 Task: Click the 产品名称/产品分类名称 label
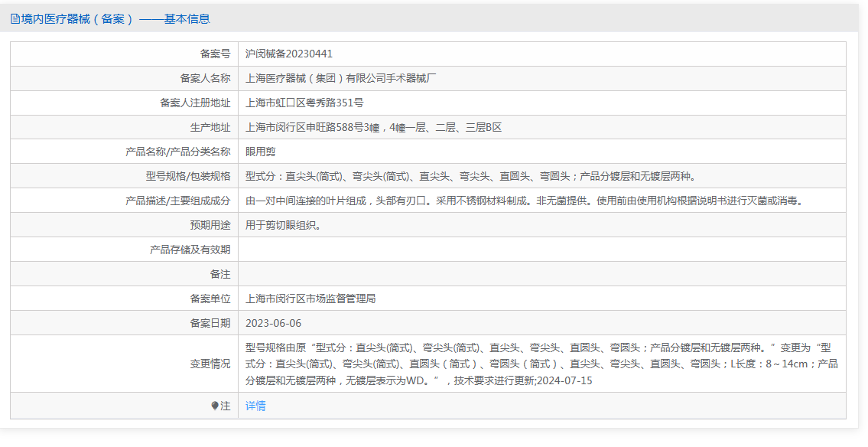177,152
